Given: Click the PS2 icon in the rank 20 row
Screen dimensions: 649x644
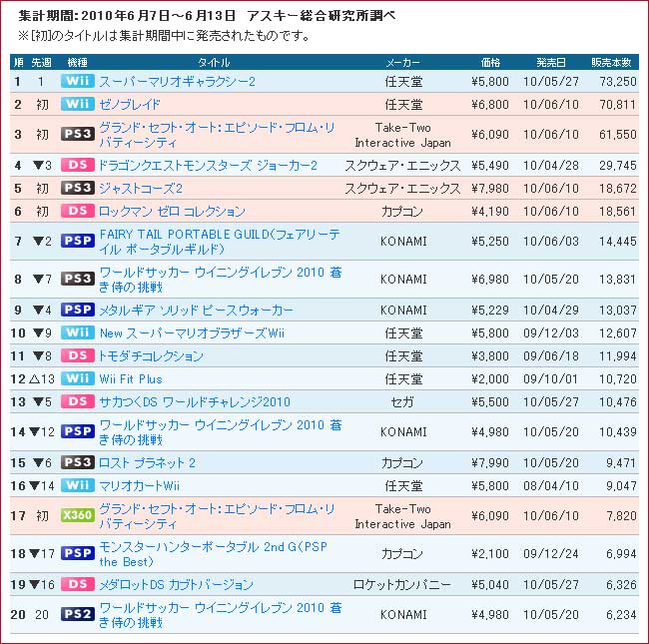Looking at the screenshot, I should click(x=78, y=614).
